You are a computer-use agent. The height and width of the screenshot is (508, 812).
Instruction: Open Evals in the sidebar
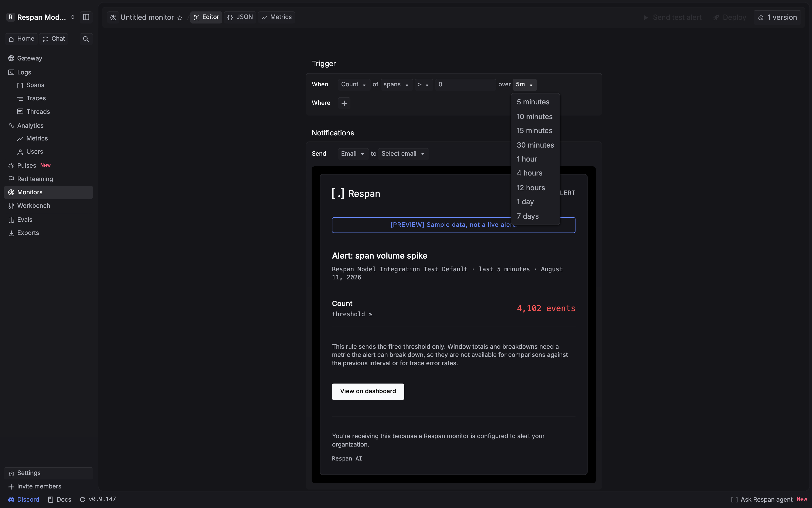coord(48,220)
